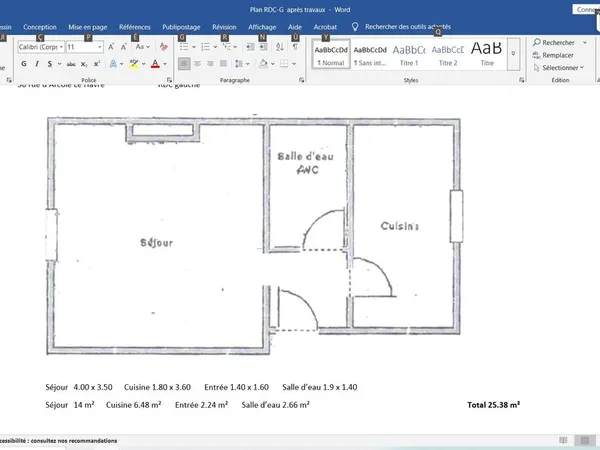The height and width of the screenshot is (450, 600).
Task: Switch to Print Layout view in status bar
Action: point(585,440)
